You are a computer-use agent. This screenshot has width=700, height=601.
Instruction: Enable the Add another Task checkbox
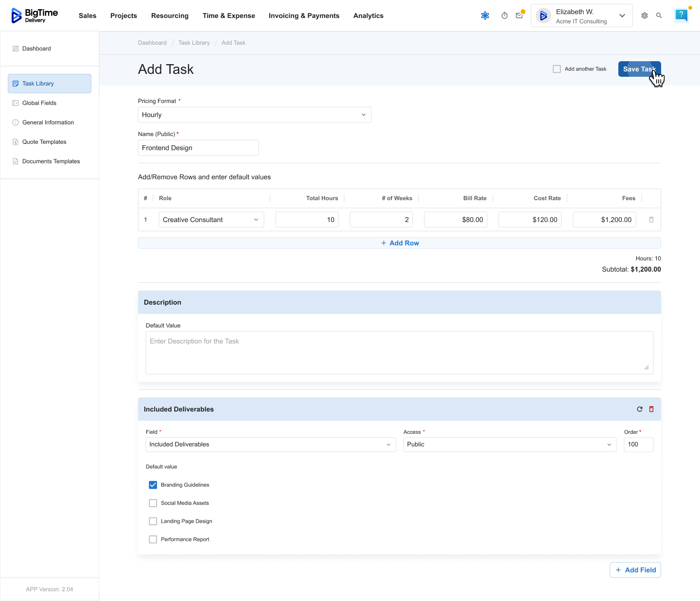click(557, 69)
